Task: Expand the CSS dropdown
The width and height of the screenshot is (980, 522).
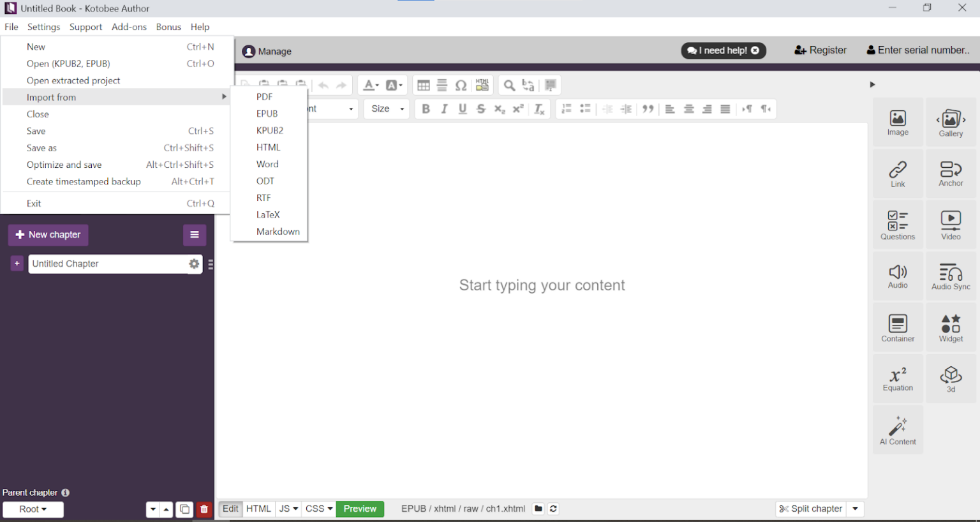Action: tap(318, 509)
